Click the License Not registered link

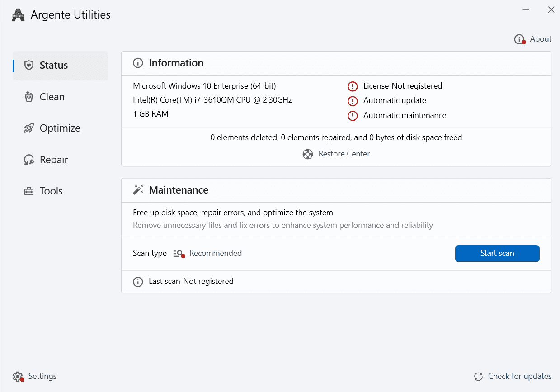[402, 86]
